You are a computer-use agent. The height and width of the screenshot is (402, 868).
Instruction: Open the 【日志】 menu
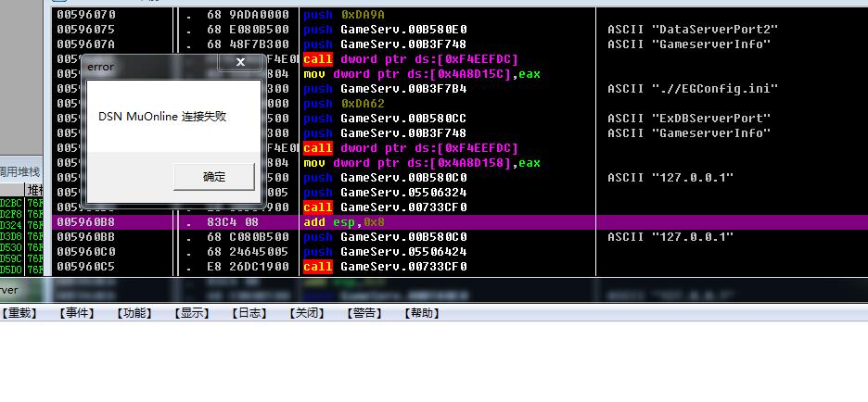click(x=249, y=313)
